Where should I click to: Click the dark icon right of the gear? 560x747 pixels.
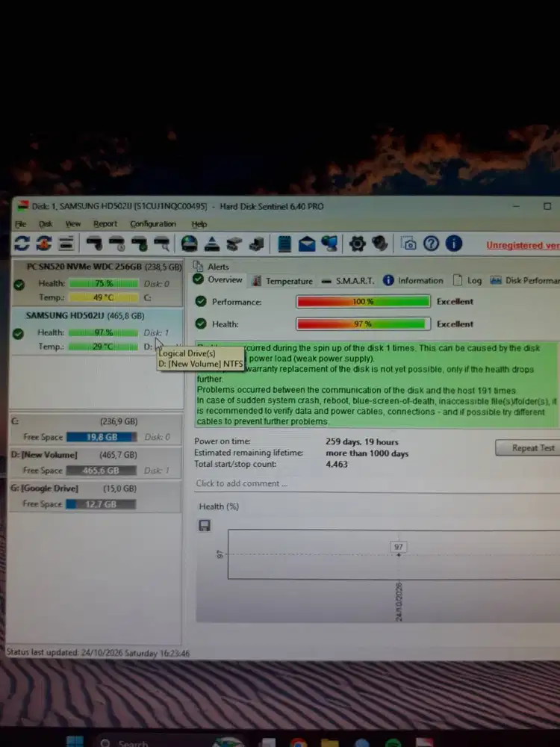(x=379, y=244)
